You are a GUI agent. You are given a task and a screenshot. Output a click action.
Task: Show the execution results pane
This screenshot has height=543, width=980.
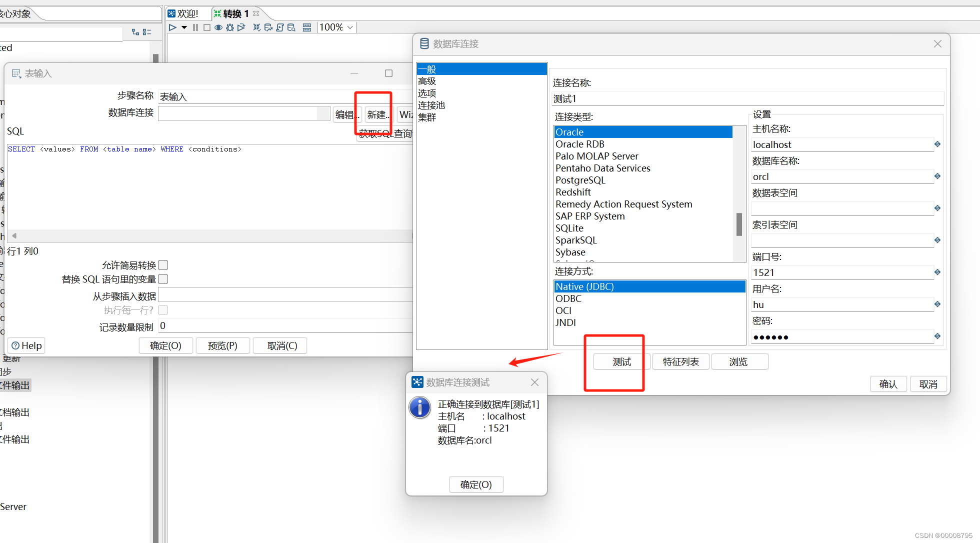click(x=307, y=27)
